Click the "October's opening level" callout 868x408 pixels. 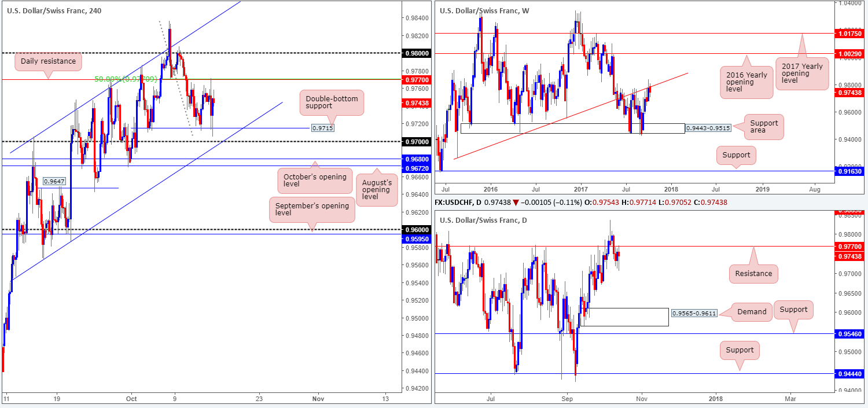pos(315,181)
